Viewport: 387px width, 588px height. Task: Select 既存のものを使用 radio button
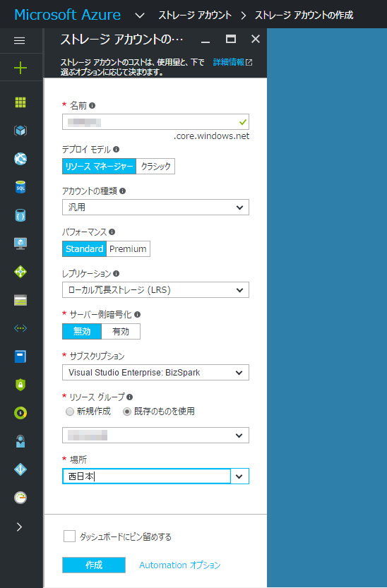(127, 412)
